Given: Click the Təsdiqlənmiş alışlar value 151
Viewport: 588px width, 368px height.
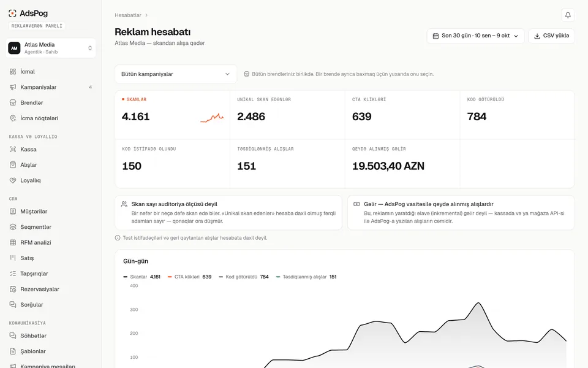Looking at the screenshot, I should point(246,166).
